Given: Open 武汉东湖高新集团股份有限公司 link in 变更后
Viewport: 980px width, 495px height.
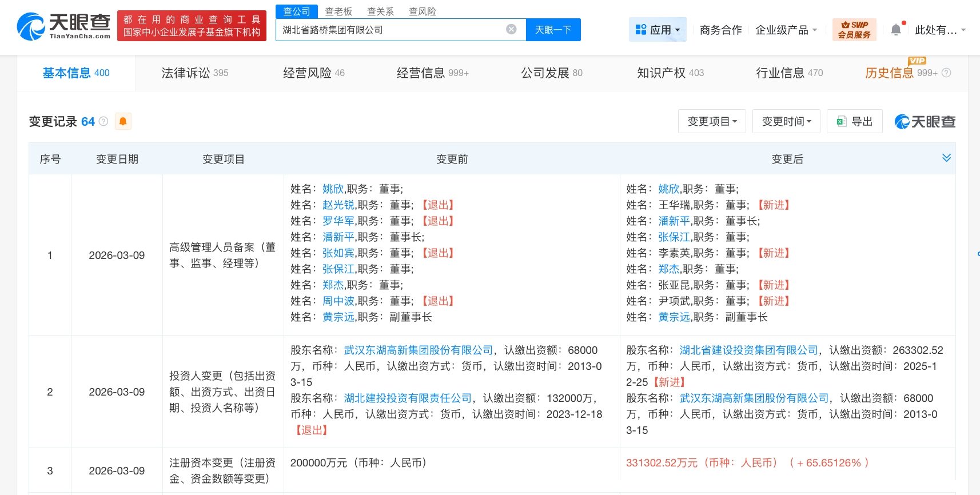Looking at the screenshot, I should click(x=754, y=398).
